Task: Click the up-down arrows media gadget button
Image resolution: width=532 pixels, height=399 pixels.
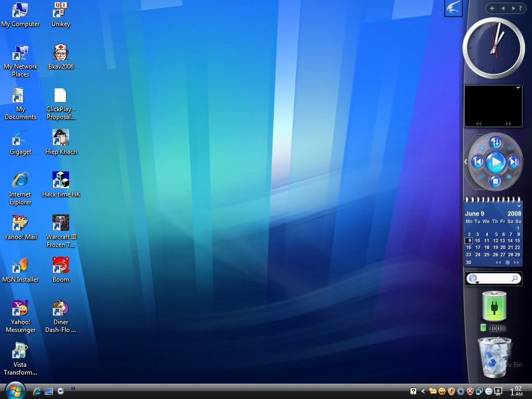Action: pos(495,142)
